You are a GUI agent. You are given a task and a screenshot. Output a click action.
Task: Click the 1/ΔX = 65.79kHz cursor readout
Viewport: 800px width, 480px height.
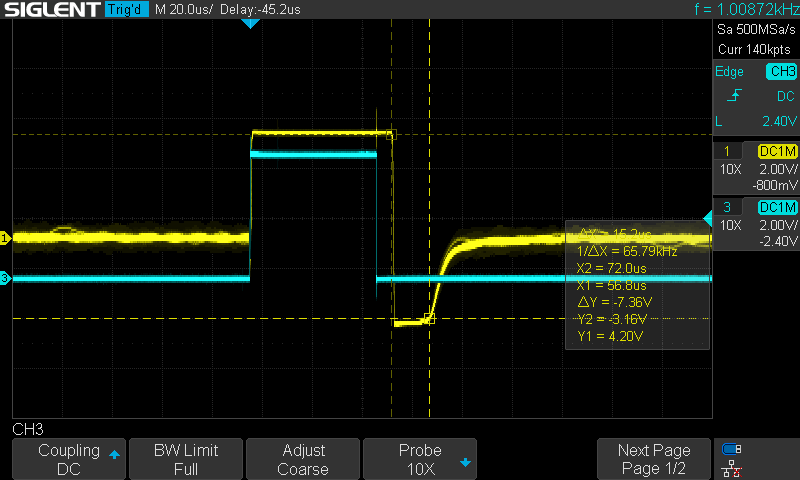point(627,251)
